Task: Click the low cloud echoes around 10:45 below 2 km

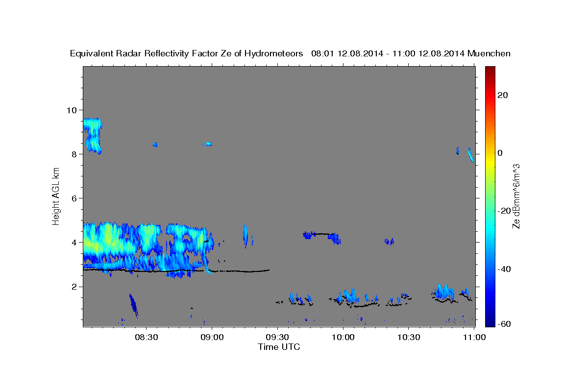Action: click(445, 292)
